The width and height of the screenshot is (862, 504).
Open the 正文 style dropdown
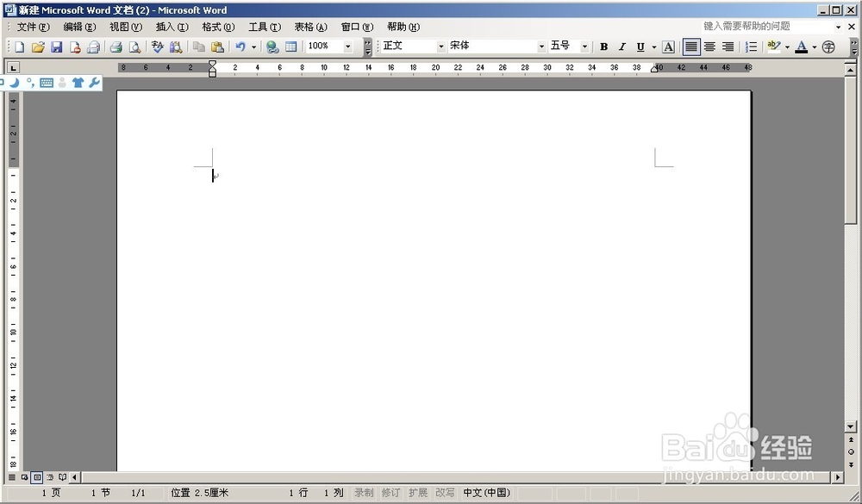pos(440,47)
